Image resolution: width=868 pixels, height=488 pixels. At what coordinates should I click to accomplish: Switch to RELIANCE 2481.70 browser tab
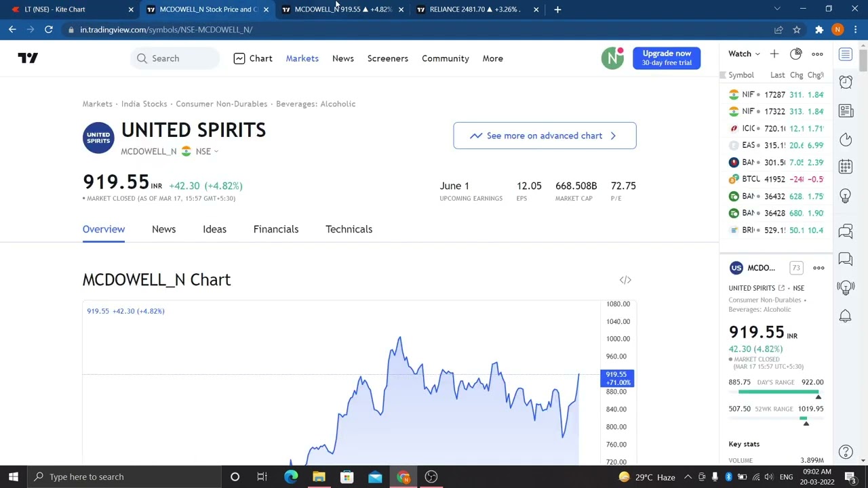point(478,9)
